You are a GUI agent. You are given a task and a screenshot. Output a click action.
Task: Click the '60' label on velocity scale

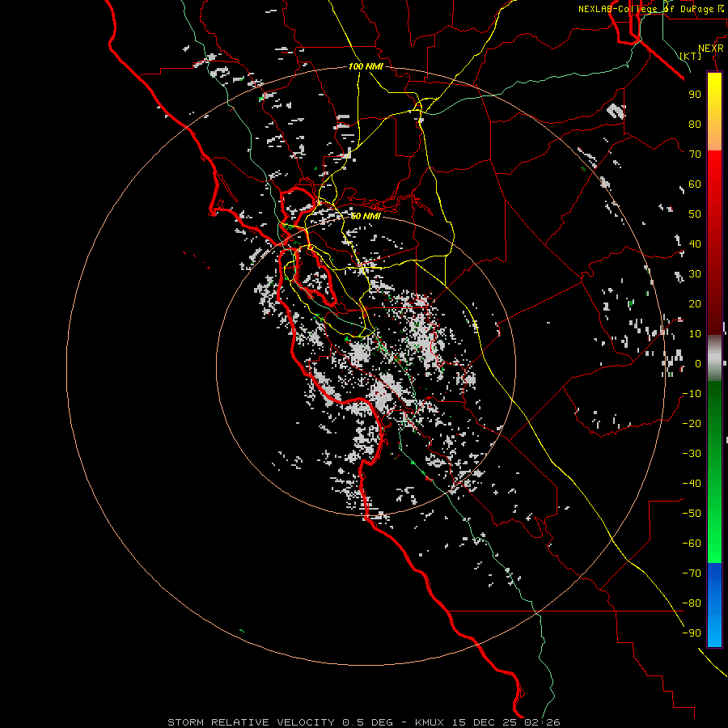(x=695, y=184)
